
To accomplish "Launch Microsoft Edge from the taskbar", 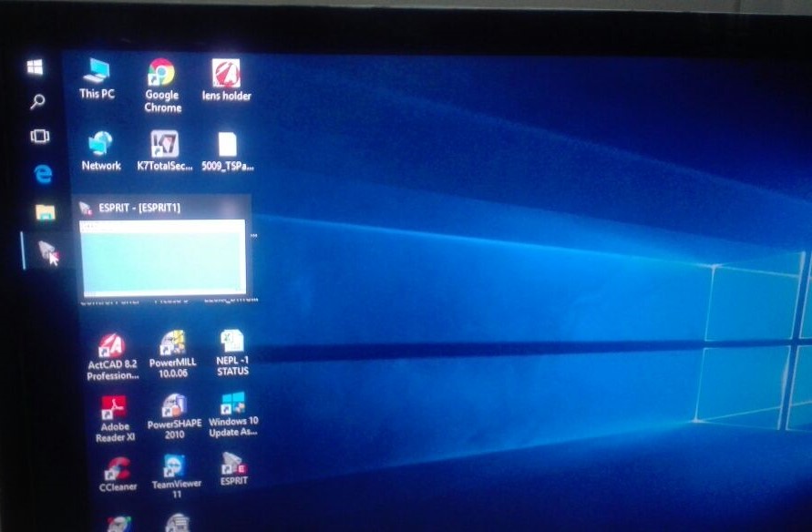I will pos(43,173).
